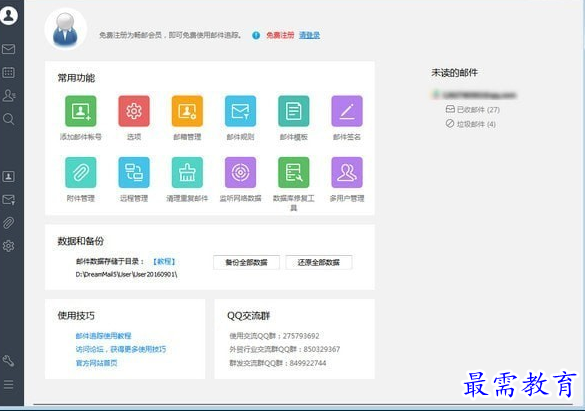
Task: Open 邮箱管理 orange icon
Action: click(x=187, y=111)
